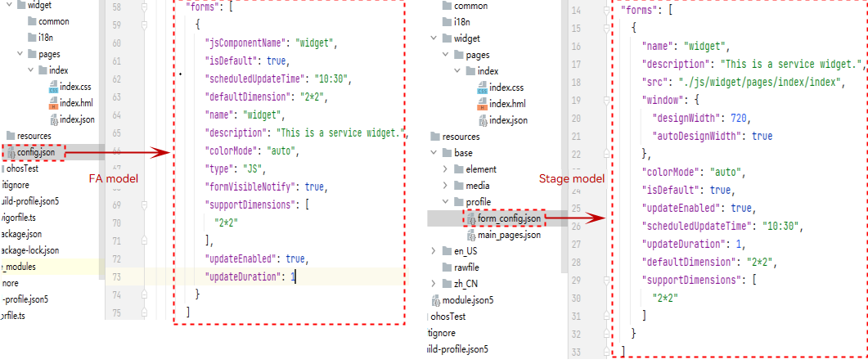Click the "jsComponentName" key in config.json editor
Image resolution: width=868 pixels, height=364 pixels.
pyautogui.click(x=246, y=43)
